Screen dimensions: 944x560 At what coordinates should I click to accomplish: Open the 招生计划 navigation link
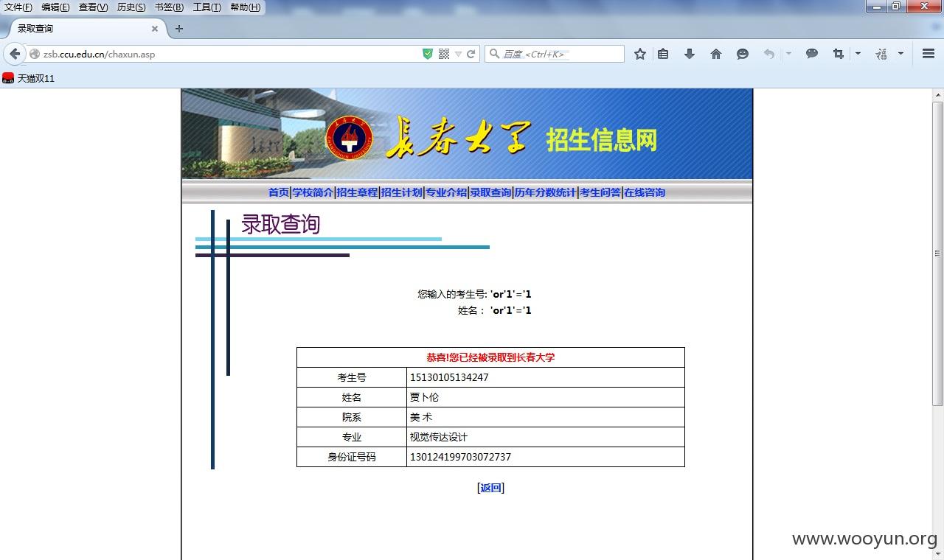pos(401,192)
